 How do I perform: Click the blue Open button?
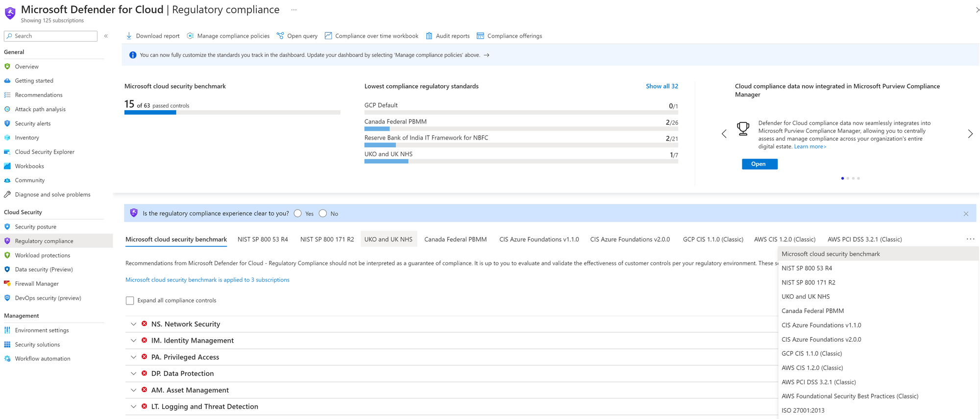[x=759, y=164]
